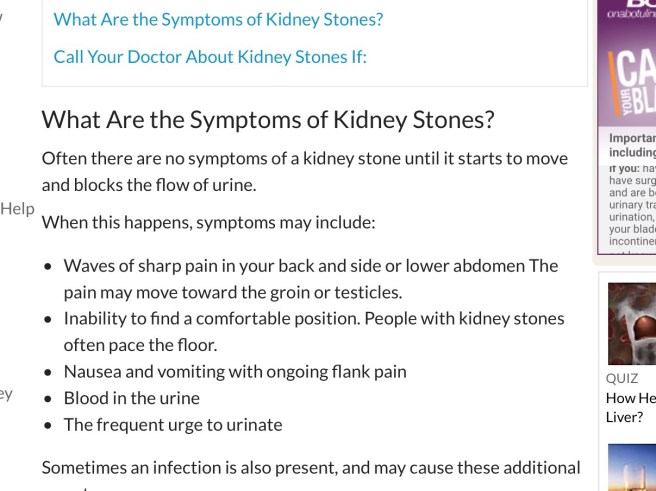
Task: Click 'Sometimes an infection is also present' paragraph
Action: (310, 467)
